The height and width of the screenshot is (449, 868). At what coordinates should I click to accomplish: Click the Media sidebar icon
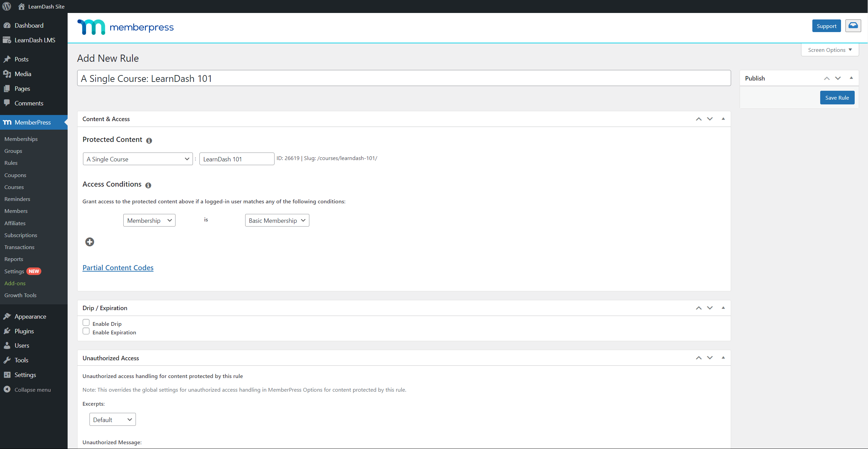8,73
